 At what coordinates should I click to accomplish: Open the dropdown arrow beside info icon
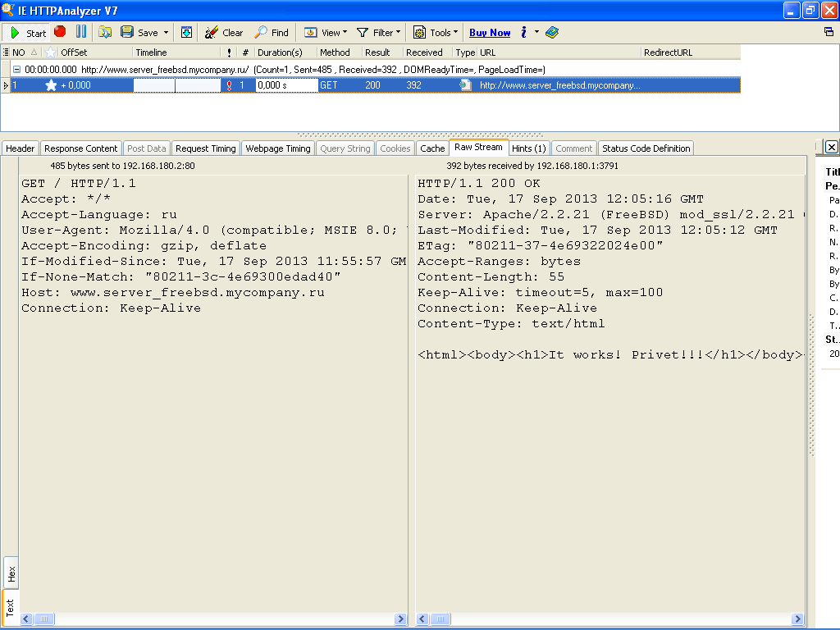tap(536, 32)
